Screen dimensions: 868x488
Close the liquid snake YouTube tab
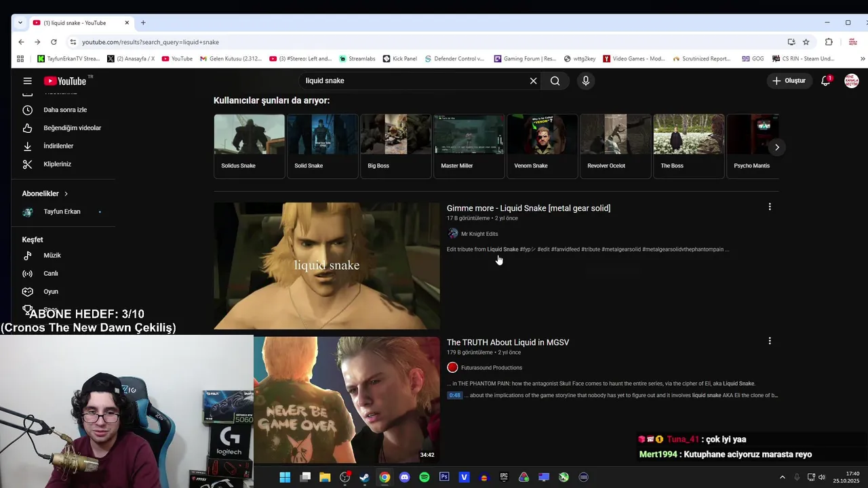[127, 23]
